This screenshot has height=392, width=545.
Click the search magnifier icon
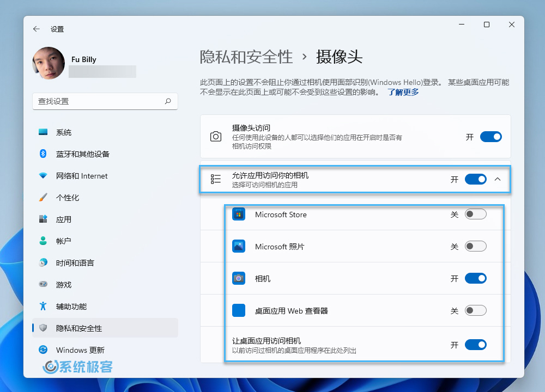(x=168, y=101)
